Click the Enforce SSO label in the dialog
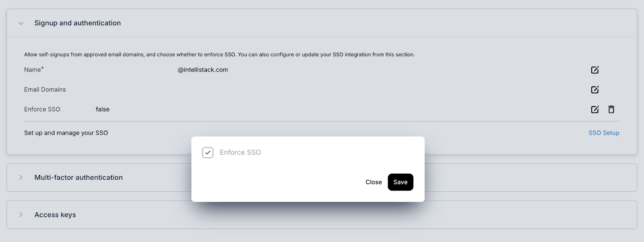The height and width of the screenshot is (242, 644). click(x=240, y=153)
